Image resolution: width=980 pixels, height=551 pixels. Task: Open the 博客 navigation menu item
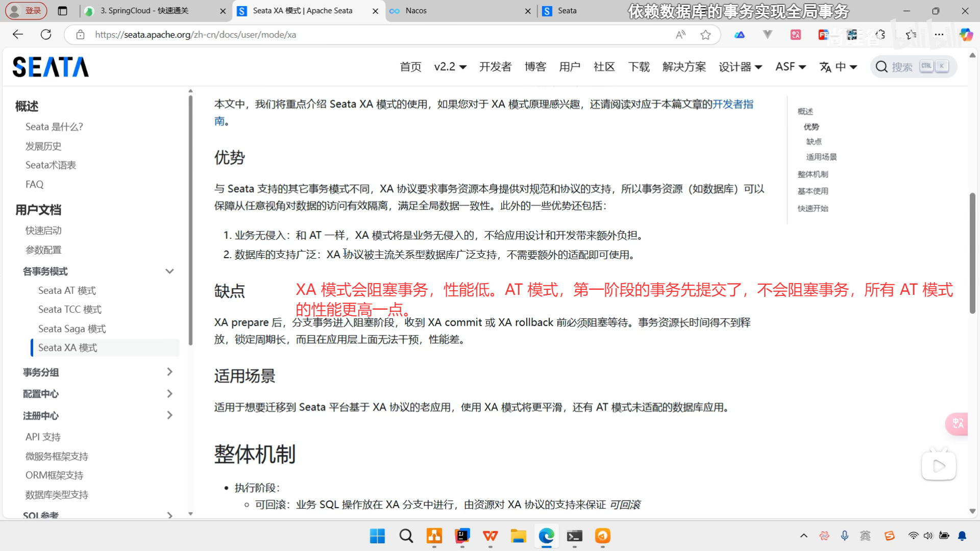coord(535,67)
